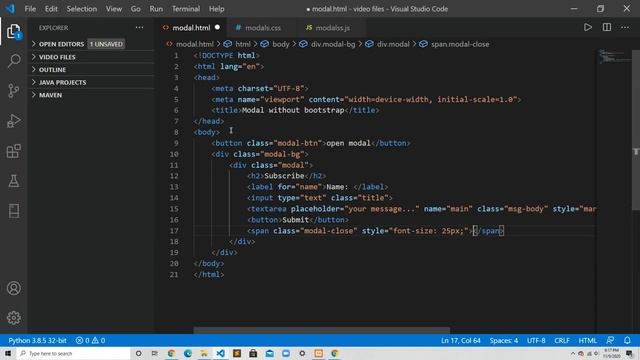Open the Terminal menu

tap(186, 9)
